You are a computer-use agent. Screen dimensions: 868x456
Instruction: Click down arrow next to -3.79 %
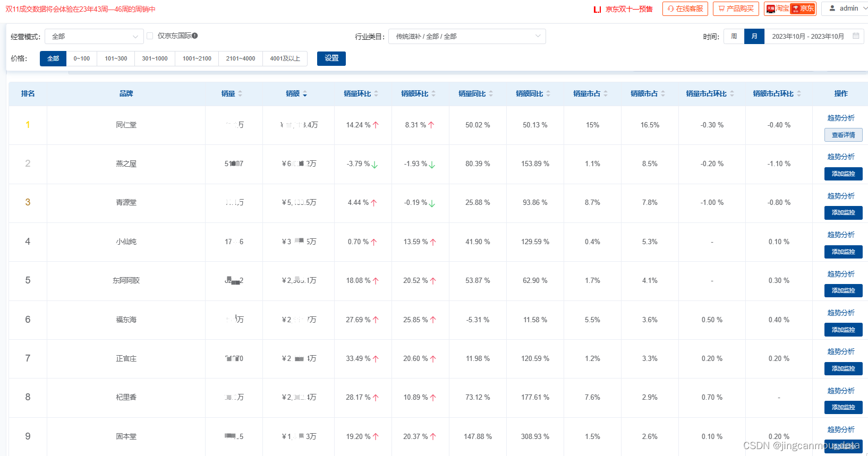point(375,165)
